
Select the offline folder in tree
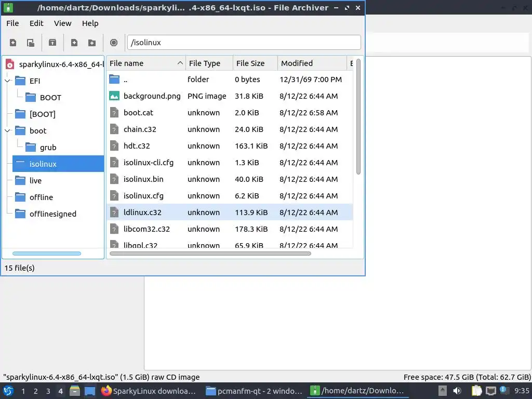(41, 197)
